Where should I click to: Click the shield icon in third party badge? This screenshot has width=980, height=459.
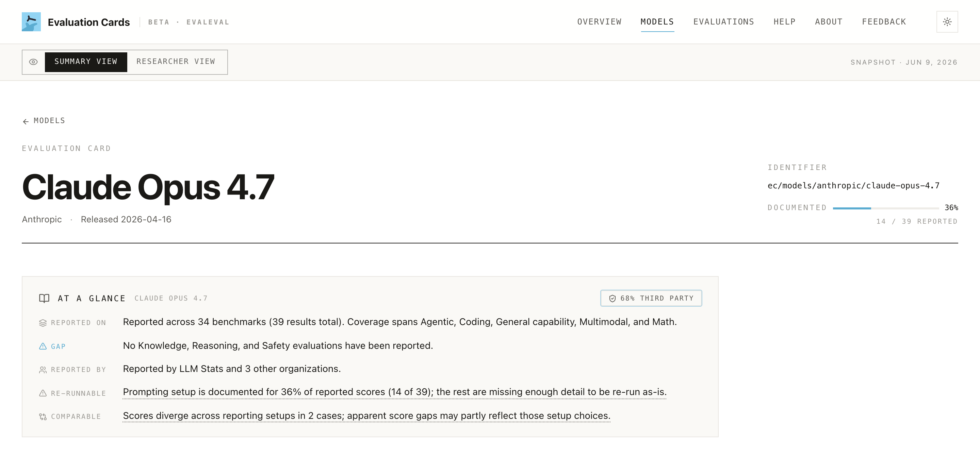click(612, 298)
